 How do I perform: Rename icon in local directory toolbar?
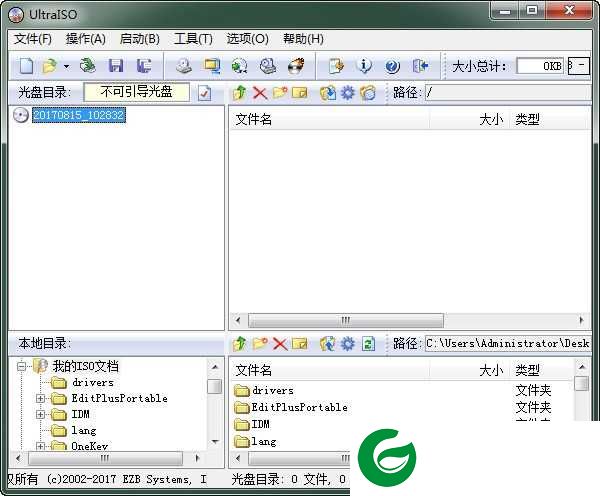coord(300,344)
